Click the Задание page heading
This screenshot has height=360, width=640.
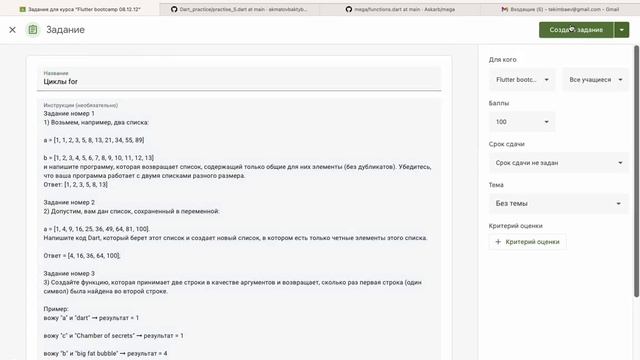point(65,30)
